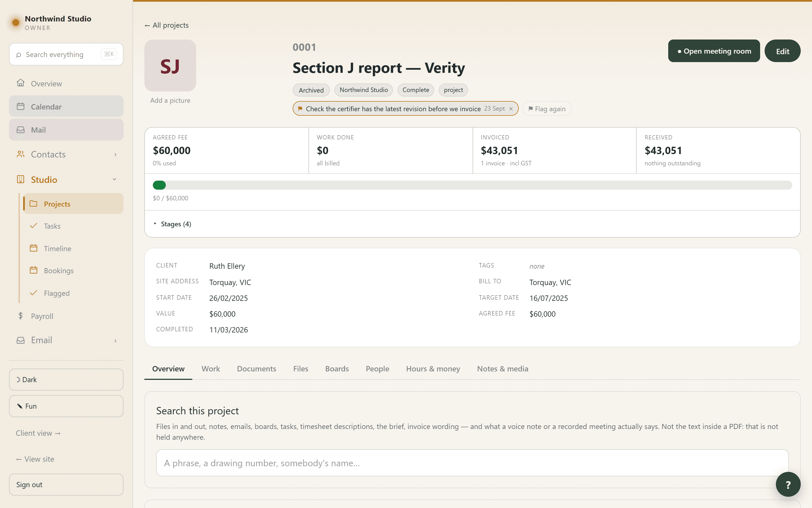Click the Payroll dollar icon

[21, 316]
